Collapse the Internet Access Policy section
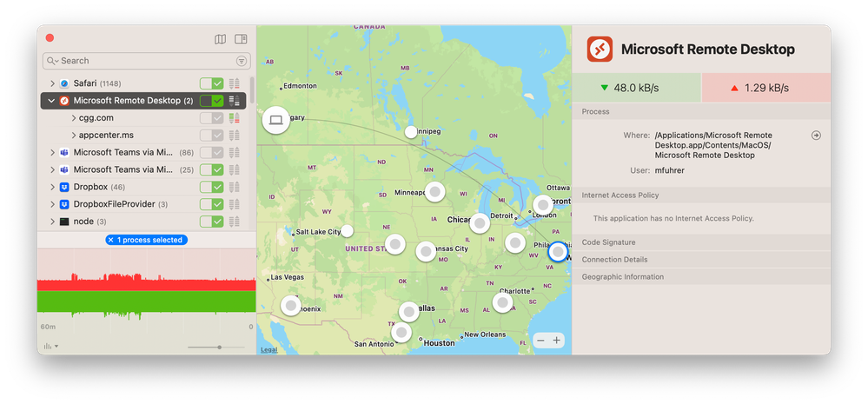The height and width of the screenshot is (404, 868). [x=701, y=195]
